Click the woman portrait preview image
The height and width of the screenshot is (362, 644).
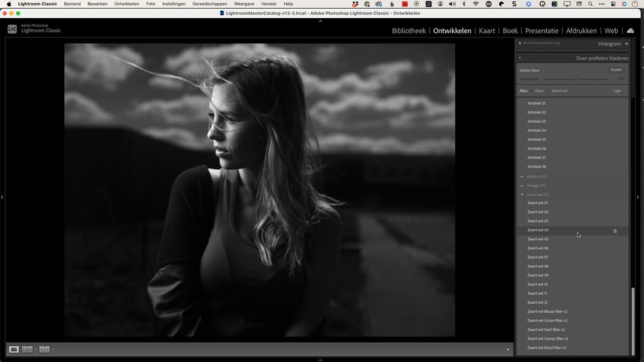pos(260,190)
